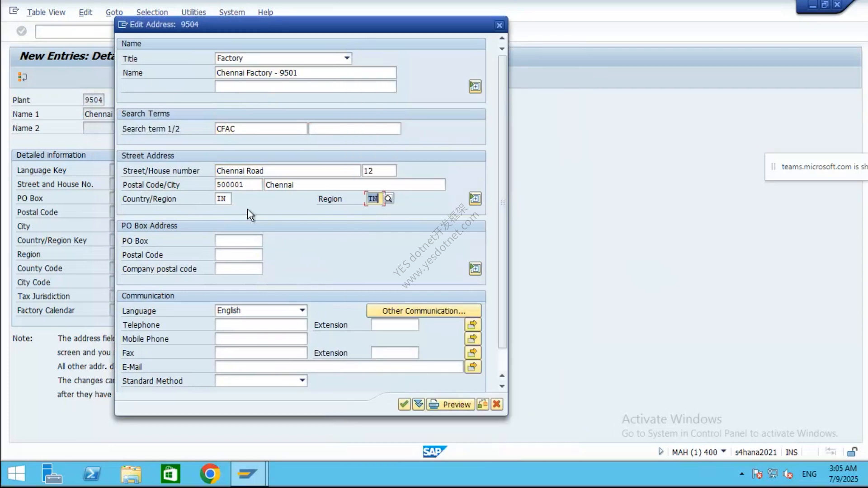Expand the Language dropdown showing English

tap(261, 310)
